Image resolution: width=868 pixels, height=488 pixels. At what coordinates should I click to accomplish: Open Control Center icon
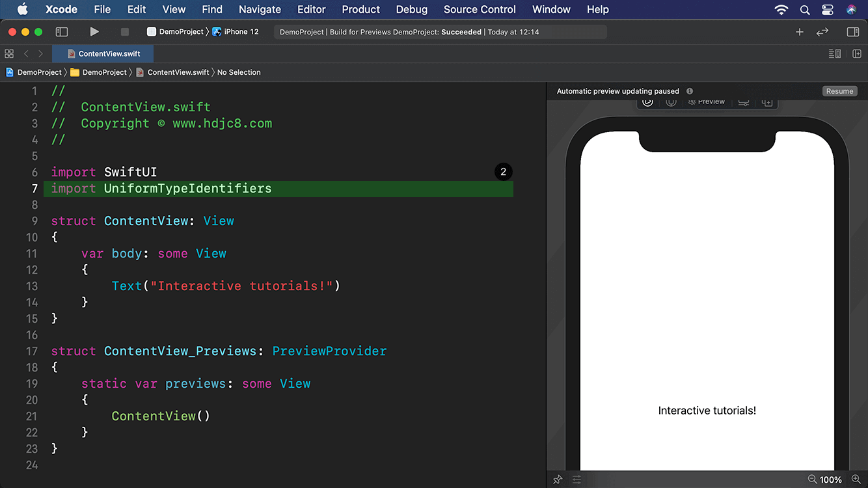tap(828, 10)
